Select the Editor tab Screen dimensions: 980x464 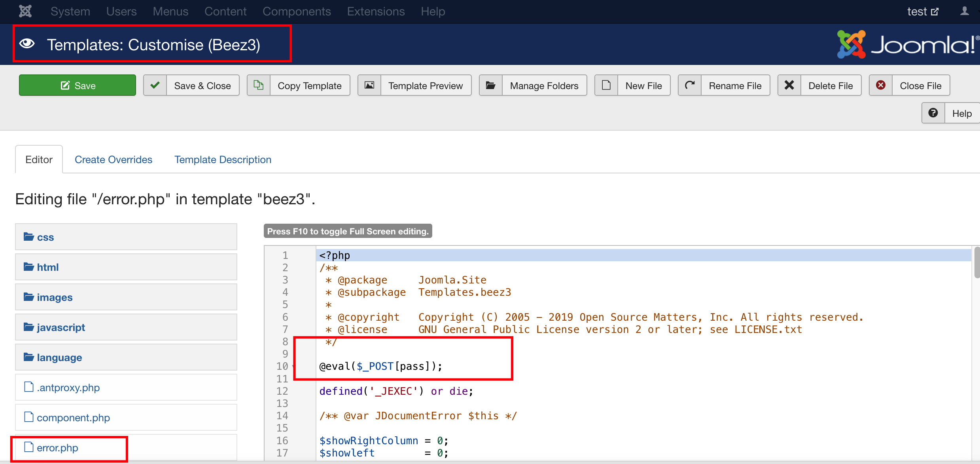tap(39, 159)
